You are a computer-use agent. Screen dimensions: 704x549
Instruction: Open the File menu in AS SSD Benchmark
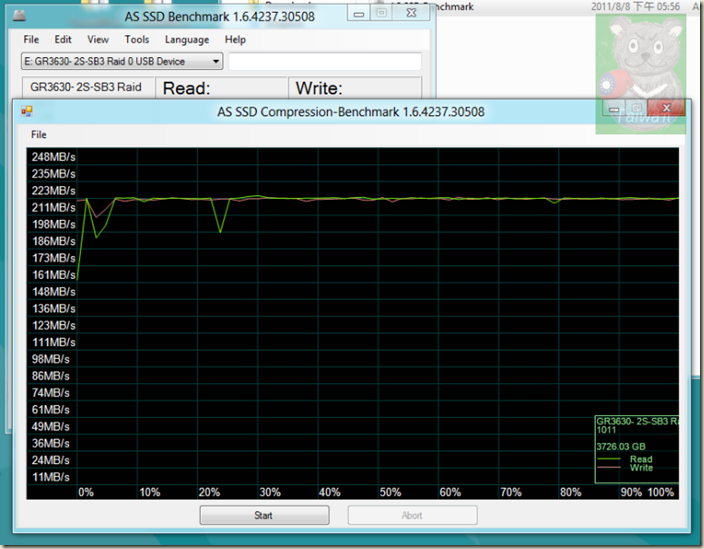(x=31, y=40)
